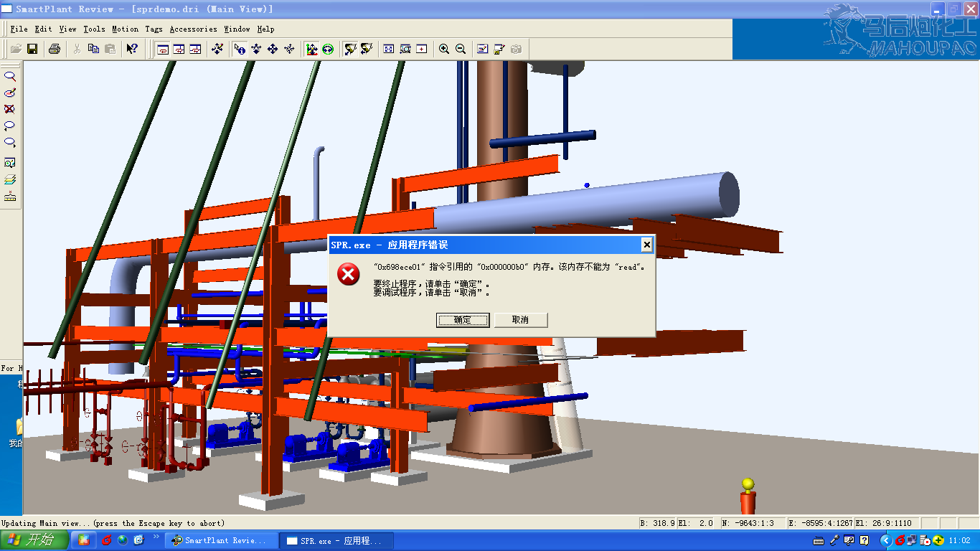
Task: Click the Zoom Out magnifier icon
Action: pyautogui.click(x=461, y=49)
